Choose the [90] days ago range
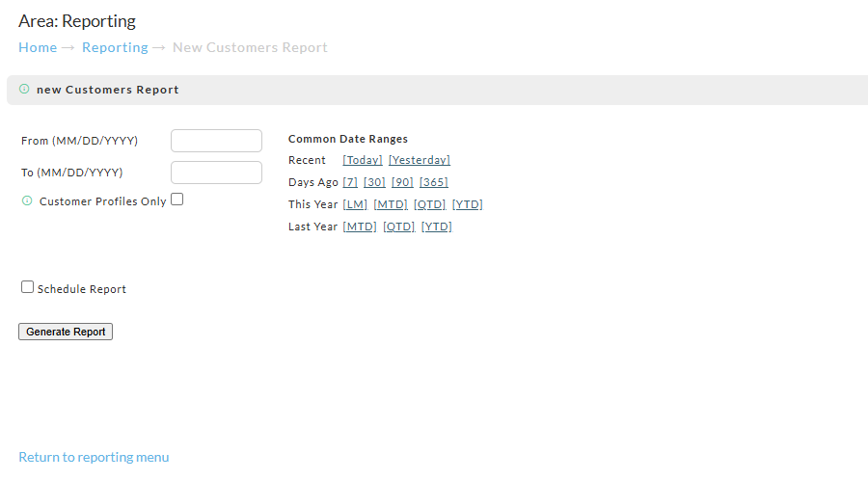Image resolution: width=868 pixels, height=480 pixels. click(402, 182)
